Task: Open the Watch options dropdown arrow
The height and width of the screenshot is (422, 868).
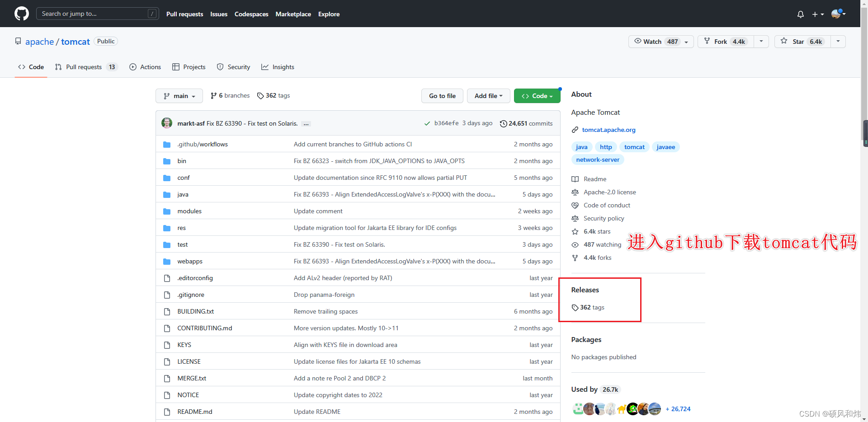Action: 686,42
